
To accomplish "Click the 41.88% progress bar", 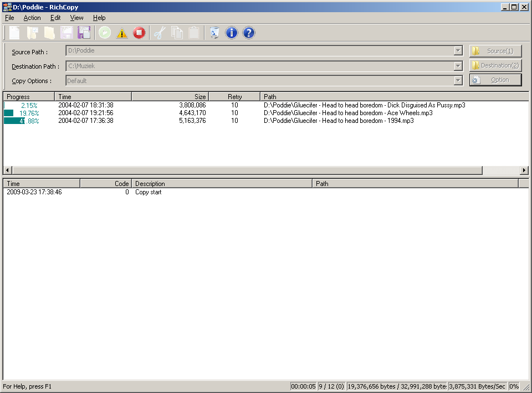I will [29, 121].
